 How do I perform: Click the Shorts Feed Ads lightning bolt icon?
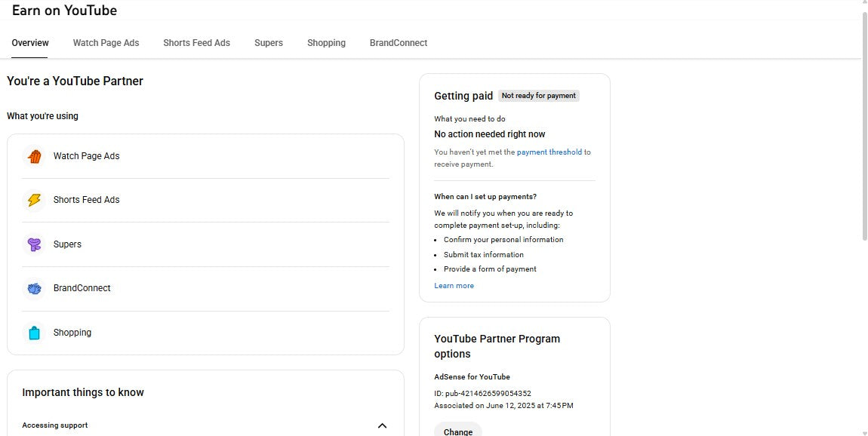pyautogui.click(x=34, y=200)
